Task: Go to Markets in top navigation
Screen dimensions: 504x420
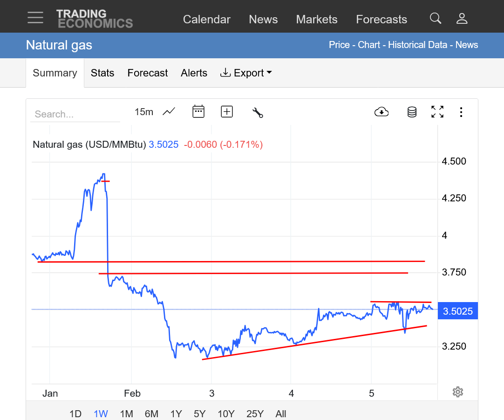Action: click(317, 19)
